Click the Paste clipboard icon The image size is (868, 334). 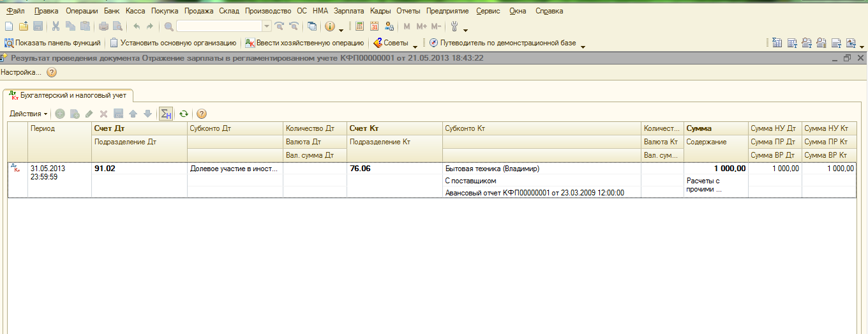coord(84,26)
